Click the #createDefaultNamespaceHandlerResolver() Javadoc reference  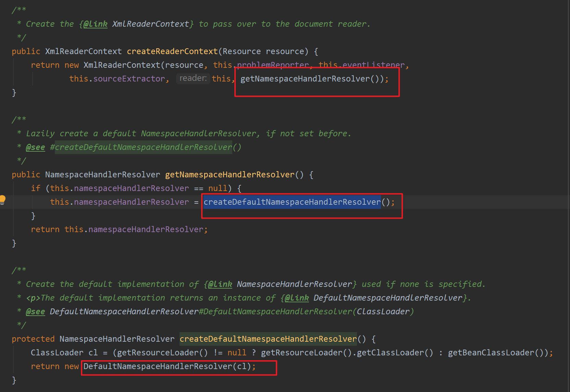146,147
